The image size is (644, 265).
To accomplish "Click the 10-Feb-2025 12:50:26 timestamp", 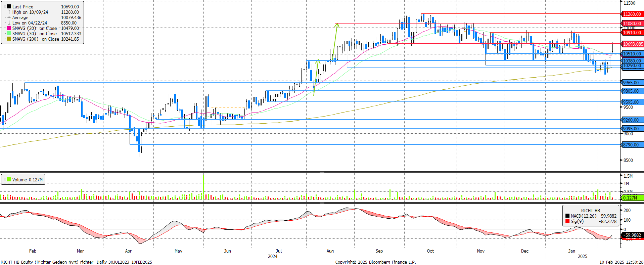I will 621,262.
